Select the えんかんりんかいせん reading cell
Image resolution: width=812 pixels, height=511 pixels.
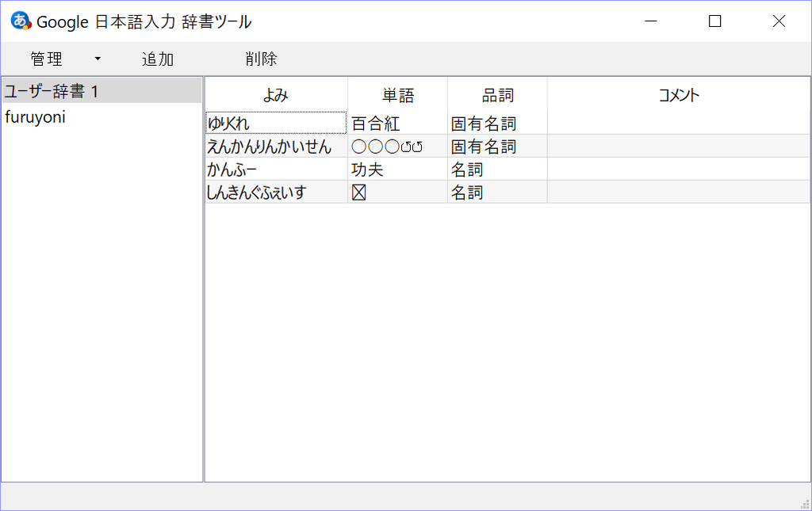[x=276, y=147]
